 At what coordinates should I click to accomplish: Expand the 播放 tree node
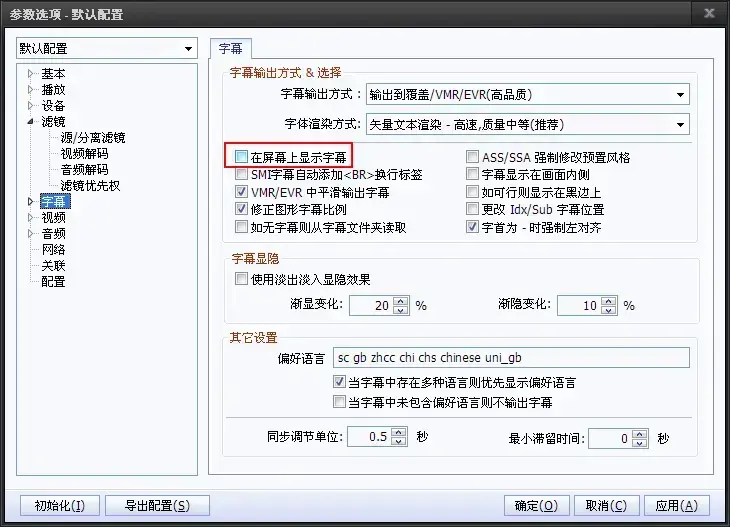point(30,89)
